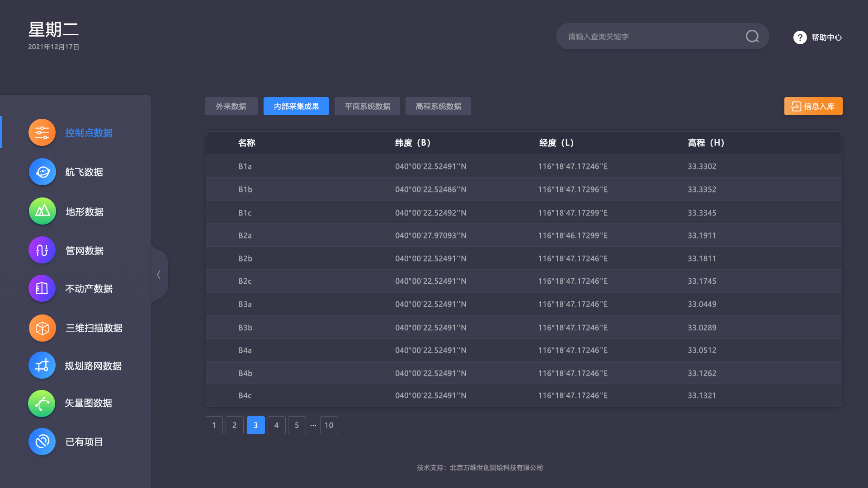Click longitude 116°18′47.17299′′E in row B1c
Screen dimensions: 868x488
point(573,213)
